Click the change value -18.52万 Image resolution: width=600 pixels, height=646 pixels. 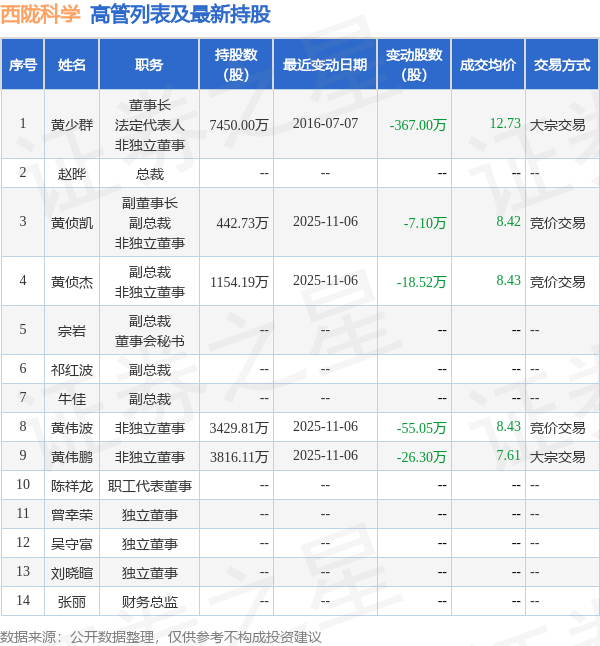[421, 282]
